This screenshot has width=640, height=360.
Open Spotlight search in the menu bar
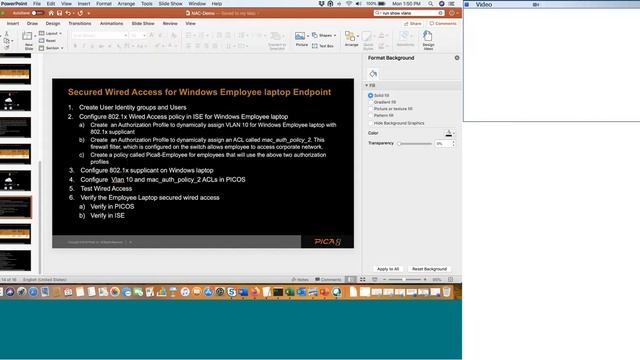tap(431, 4)
